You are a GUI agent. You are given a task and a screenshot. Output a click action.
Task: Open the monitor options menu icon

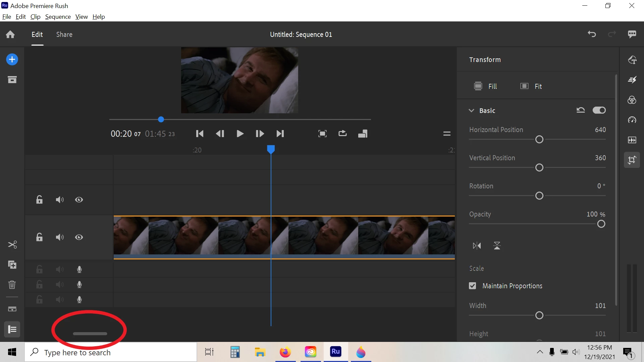pyautogui.click(x=447, y=134)
